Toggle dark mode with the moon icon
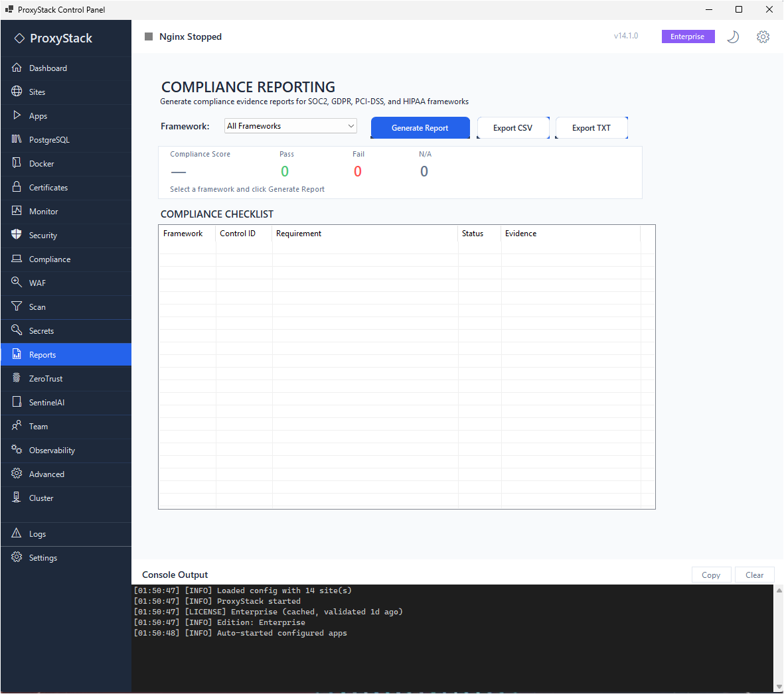 733,36
